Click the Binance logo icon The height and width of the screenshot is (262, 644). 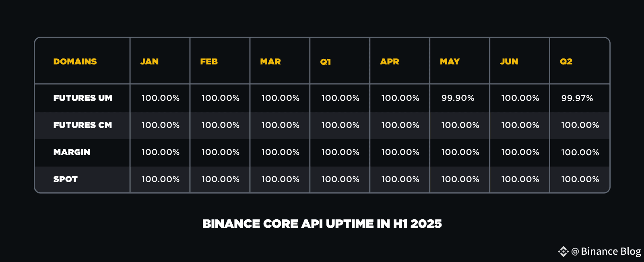(x=563, y=252)
